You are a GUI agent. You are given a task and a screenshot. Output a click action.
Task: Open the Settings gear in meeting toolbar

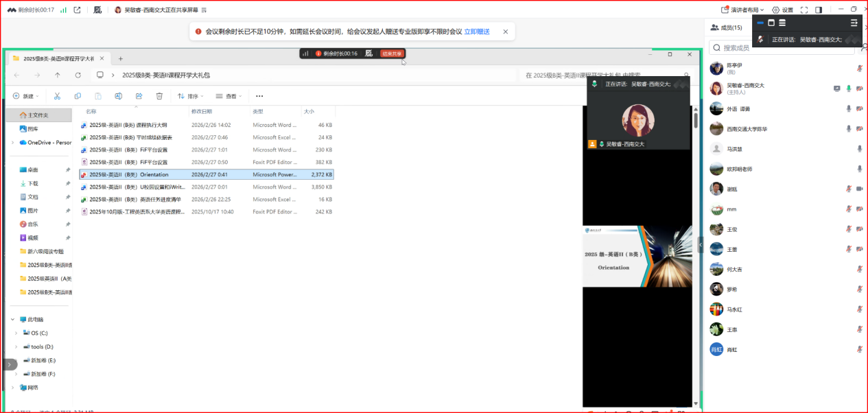(x=782, y=10)
